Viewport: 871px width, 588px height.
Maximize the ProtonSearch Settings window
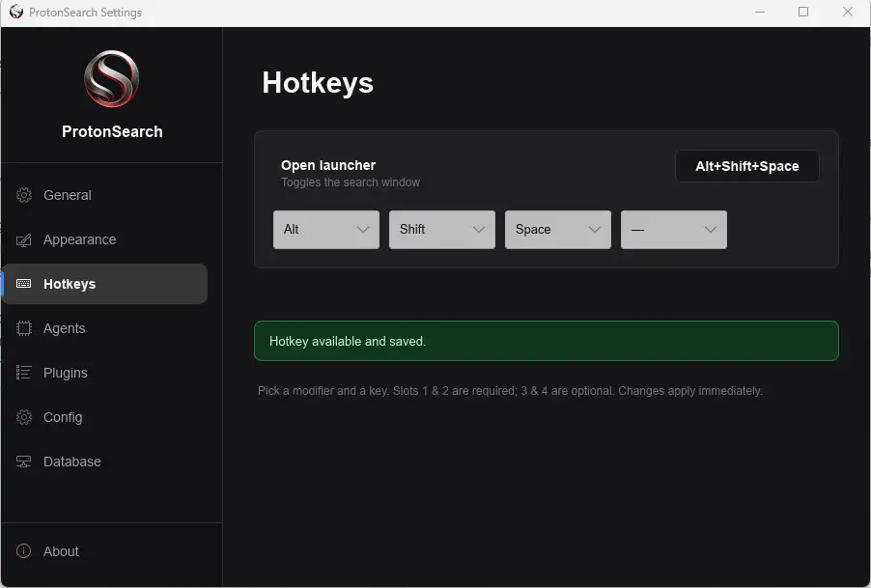click(x=803, y=12)
